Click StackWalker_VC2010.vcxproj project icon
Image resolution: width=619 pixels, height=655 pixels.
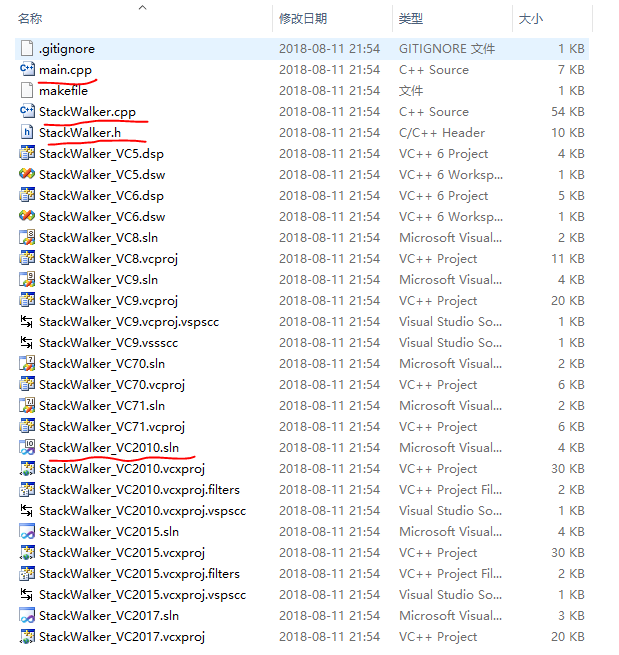coord(27,468)
